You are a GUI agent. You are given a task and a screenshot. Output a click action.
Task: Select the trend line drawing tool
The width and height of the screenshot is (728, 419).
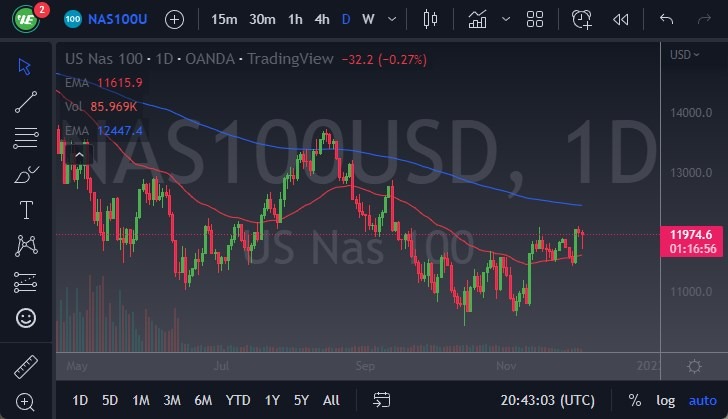click(25, 101)
